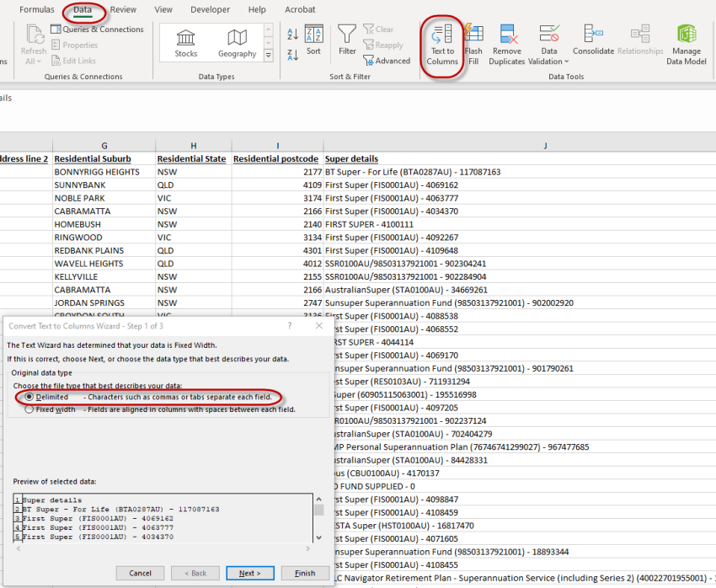Click Remove Duplicates icon
716x588 pixels.
(508, 35)
